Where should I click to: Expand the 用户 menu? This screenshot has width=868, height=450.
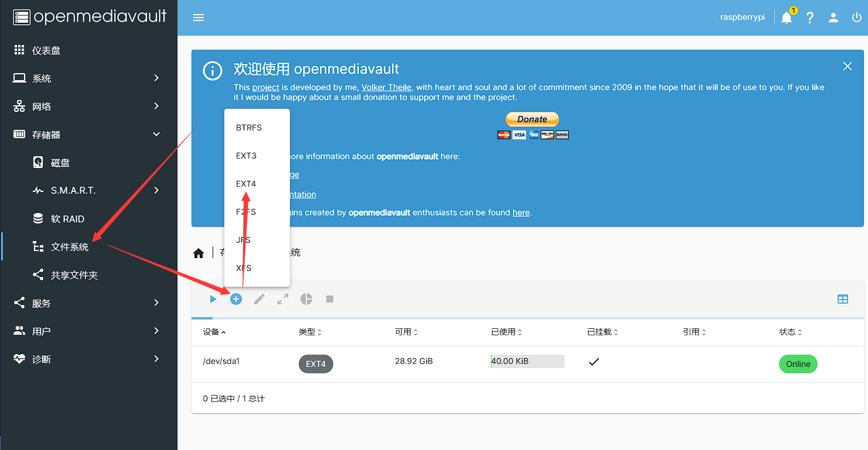tap(88, 331)
